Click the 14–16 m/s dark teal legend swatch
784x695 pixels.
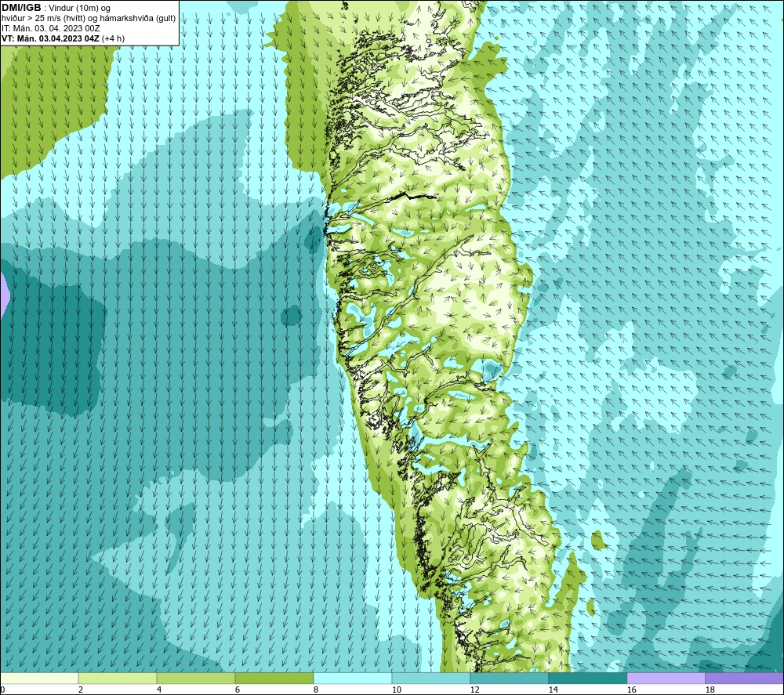point(587,678)
